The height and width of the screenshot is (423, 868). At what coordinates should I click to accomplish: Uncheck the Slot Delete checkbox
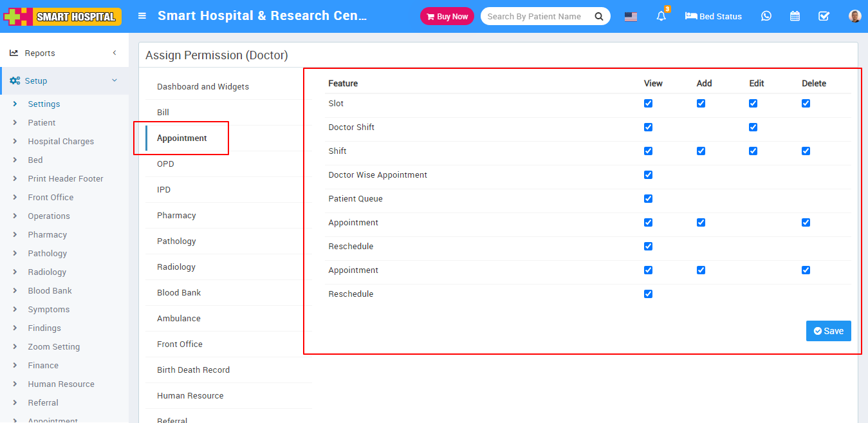(x=806, y=103)
